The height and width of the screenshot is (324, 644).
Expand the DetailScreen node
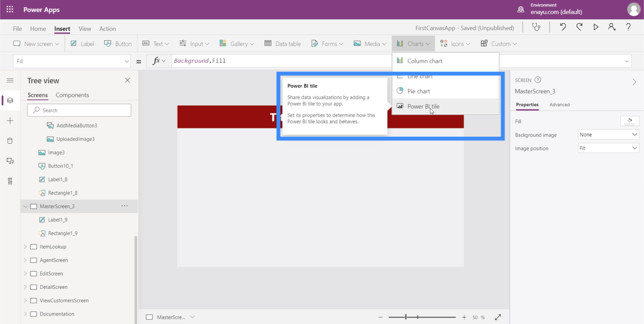pyautogui.click(x=25, y=287)
